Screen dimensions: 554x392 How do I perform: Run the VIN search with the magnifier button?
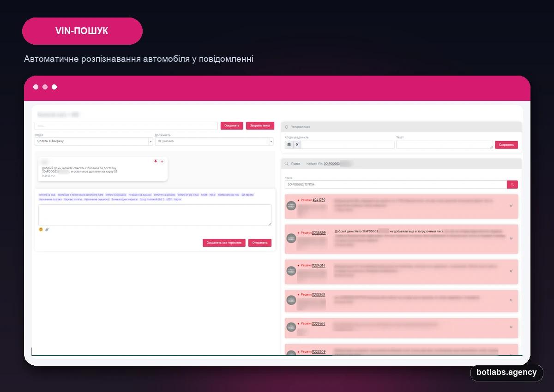(x=512, y=184)
